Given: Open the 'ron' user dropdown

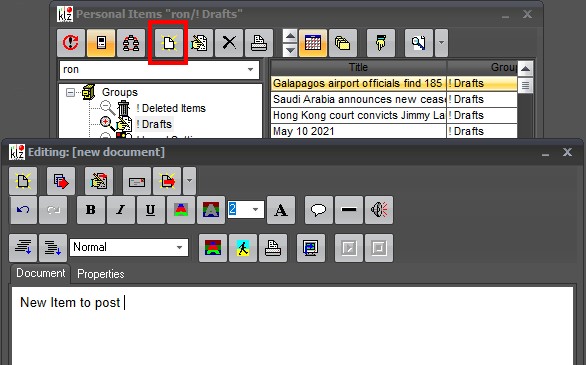Looking at the screenshot, I should 250,69.
